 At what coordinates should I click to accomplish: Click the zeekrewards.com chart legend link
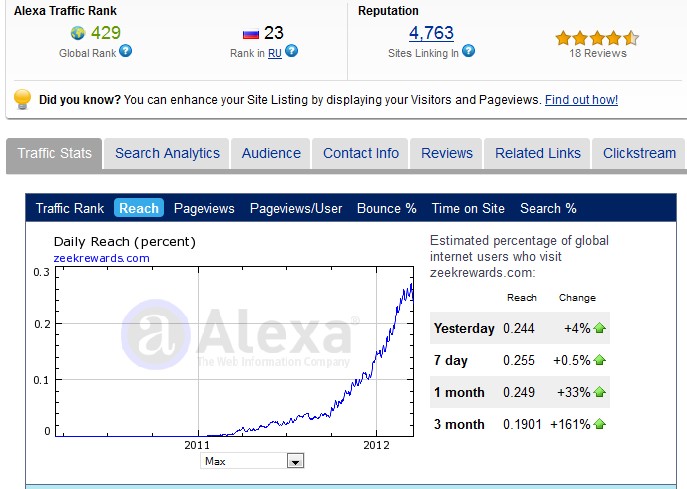click(x=101, y=258)
